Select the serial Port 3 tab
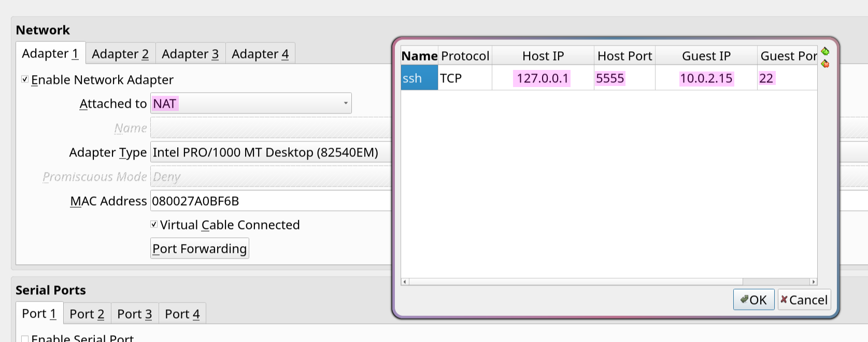The image size is (868, 342). [134, 314]
